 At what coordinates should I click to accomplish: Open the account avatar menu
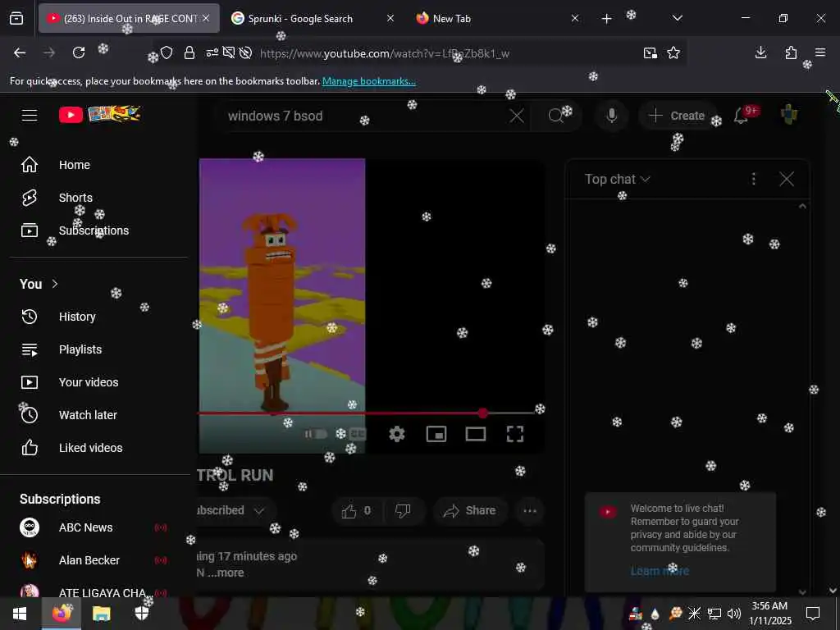(789, 115)
